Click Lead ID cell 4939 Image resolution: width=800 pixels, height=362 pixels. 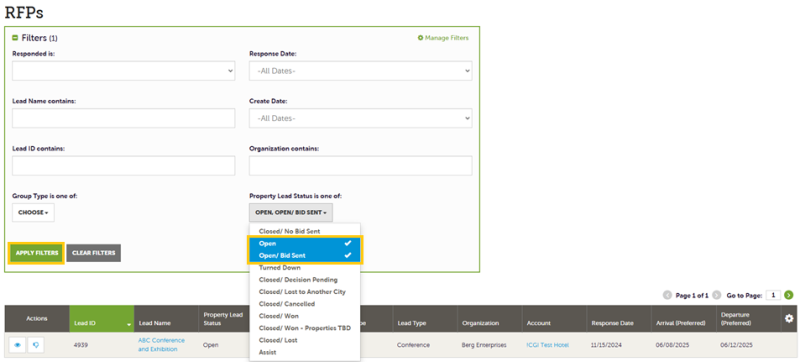81,345
